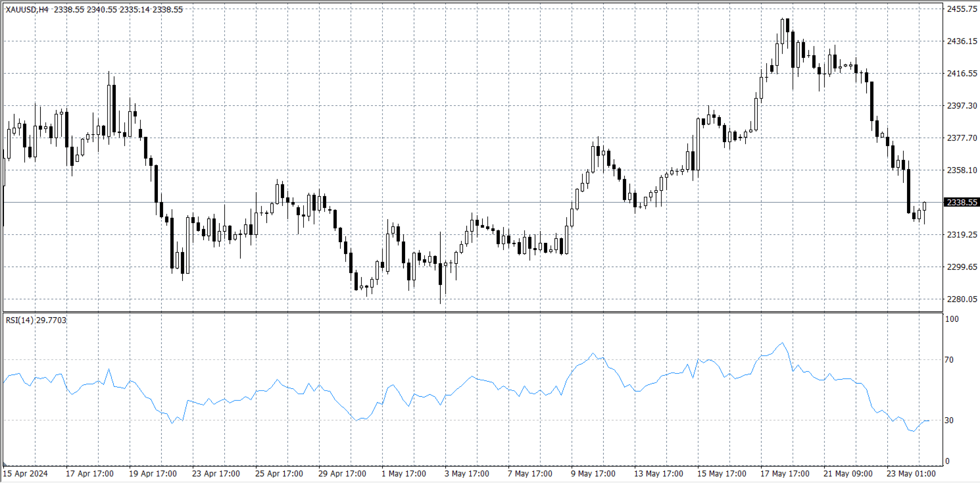The height and width of the screenshot is (483, 980).
Task: Click the 2319.25 price axis label
Action: point(962,234)
